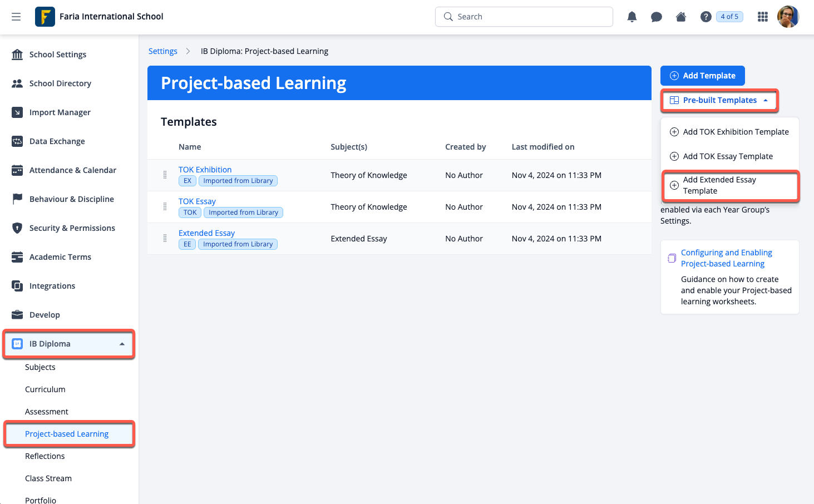Open the messages chat bubble icon
Image resolution: width=814 pixels, height=504 pixels.
[x=656, y=17]
